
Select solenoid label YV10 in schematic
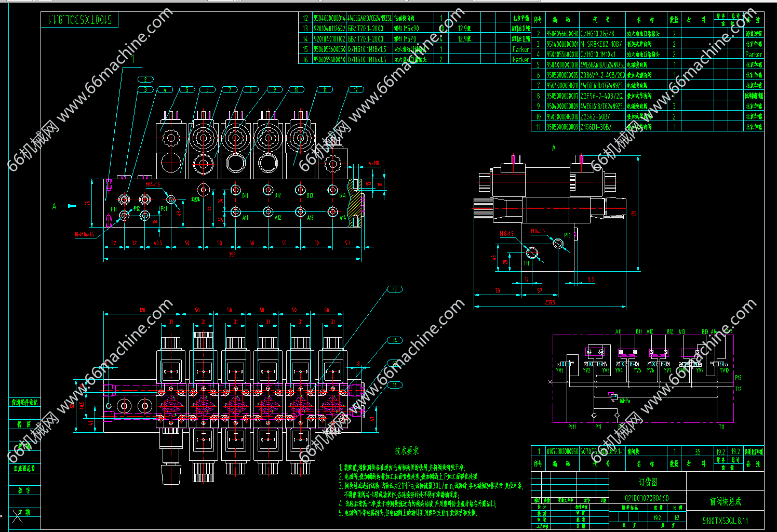tap(724, 370)
